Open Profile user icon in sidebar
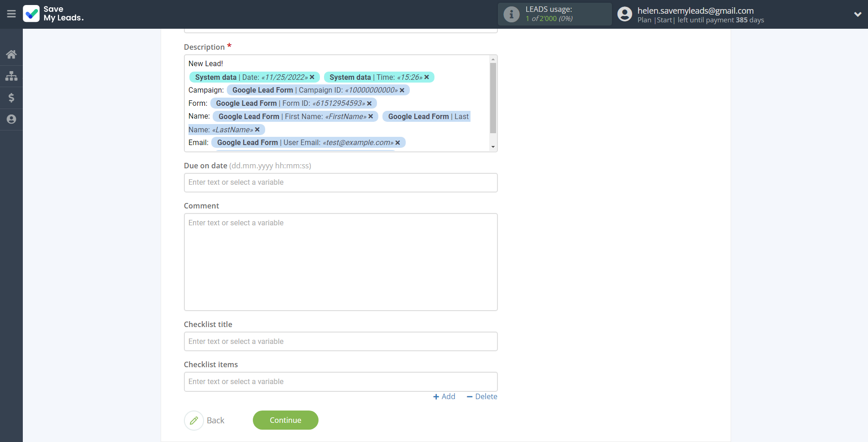 click(x=11, y=119)
